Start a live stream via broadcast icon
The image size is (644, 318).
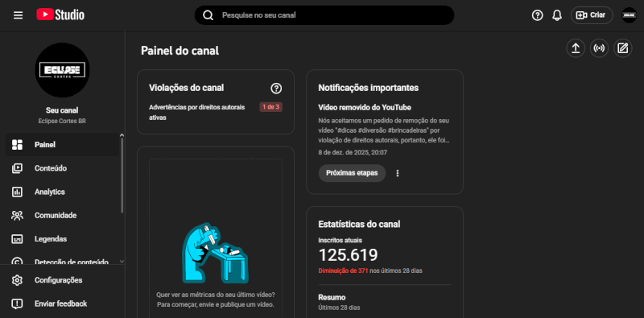pyautogui.click(x=599, y=48)
